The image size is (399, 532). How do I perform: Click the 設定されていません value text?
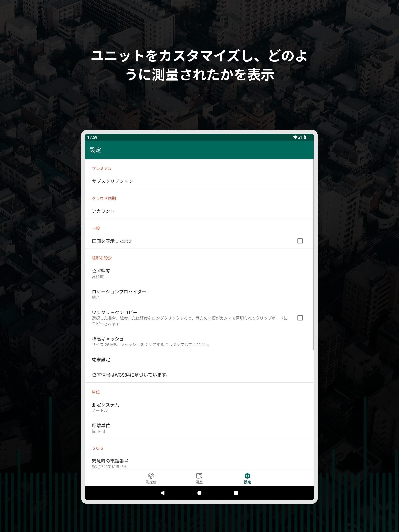click(x=109, y=467)
